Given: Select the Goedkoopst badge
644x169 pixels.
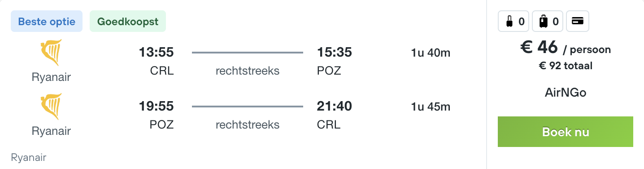Looking at the screenshot, I should pyautogui.click(x=128, y=22).
